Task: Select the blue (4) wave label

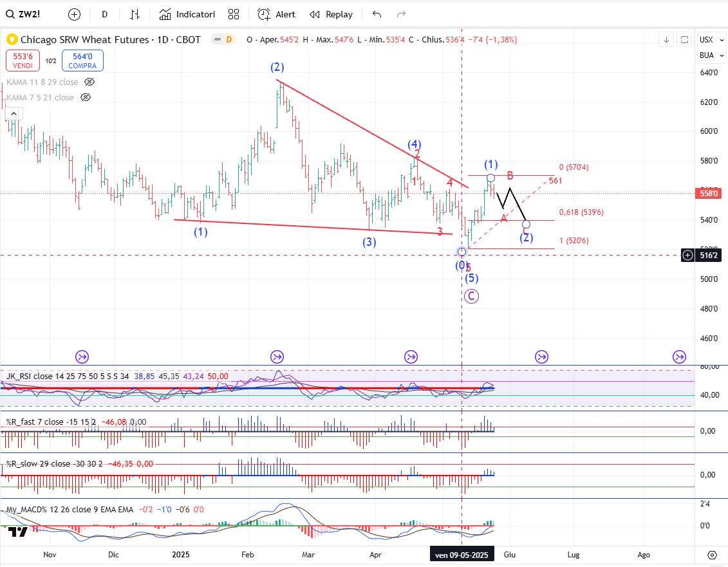Action: tap(414, 144)
